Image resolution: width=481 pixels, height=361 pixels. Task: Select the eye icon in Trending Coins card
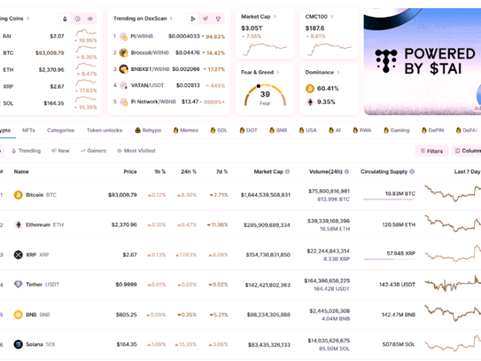click(90, 19)
